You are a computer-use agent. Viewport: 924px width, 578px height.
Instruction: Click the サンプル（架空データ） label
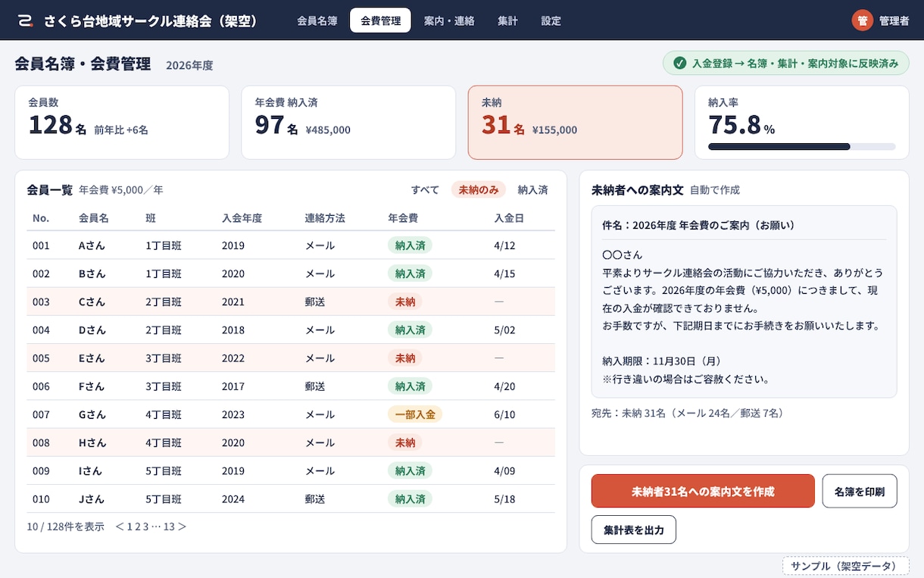click(845, 566)
